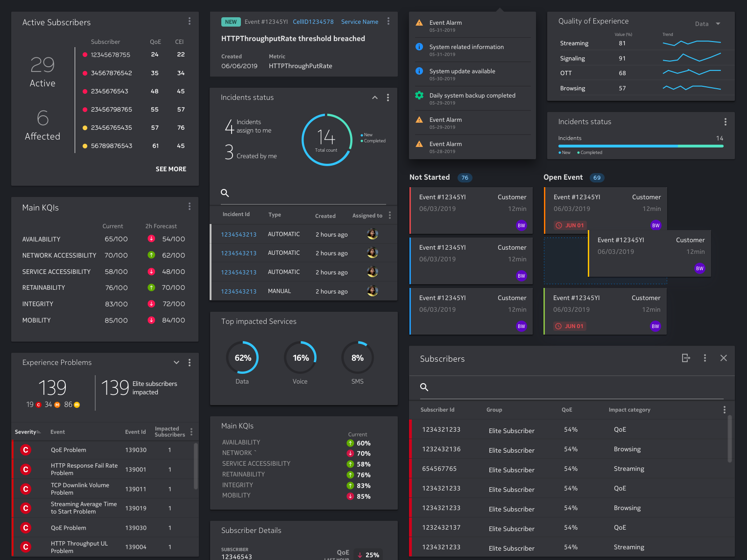Click the info icon on System update available
Image resolution: width=747 pixels, height=560 pixels.
pos(419,71)
